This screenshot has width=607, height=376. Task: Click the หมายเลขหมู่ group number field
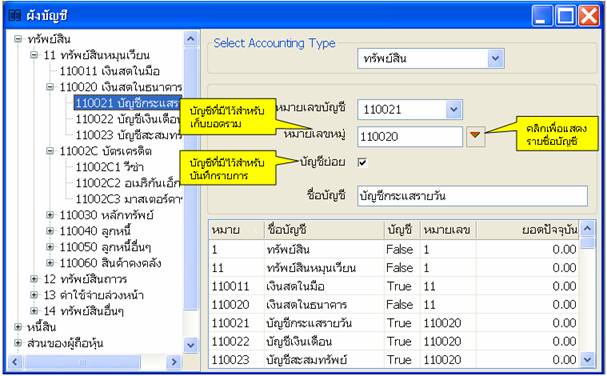click(x=410, y=136)
